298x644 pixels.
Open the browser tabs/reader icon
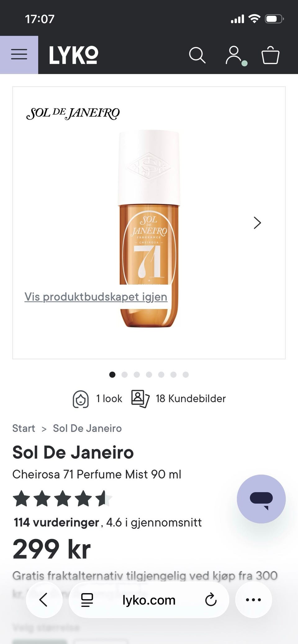click(87, 600)
